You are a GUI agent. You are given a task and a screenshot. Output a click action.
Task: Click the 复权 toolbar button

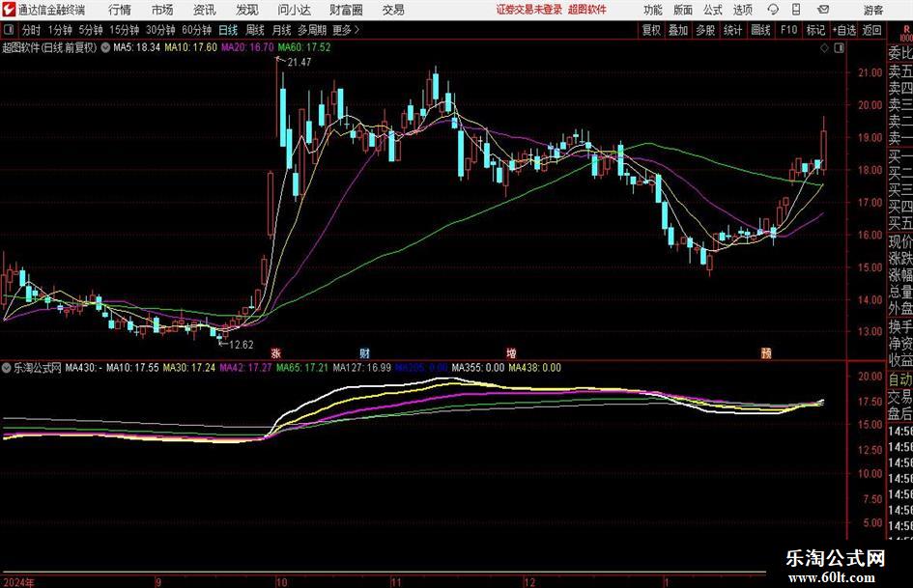(651, 30)
